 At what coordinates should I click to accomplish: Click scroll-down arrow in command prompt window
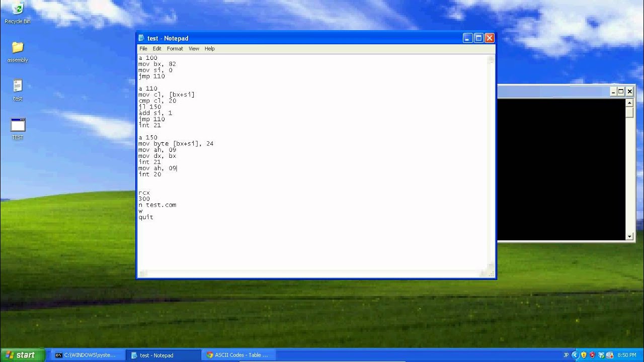629,236
